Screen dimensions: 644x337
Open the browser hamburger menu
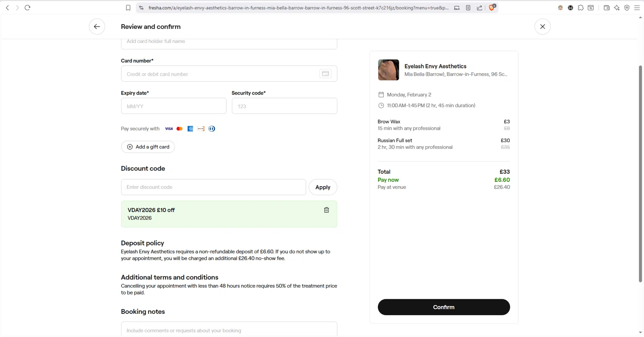click(637, 8)
